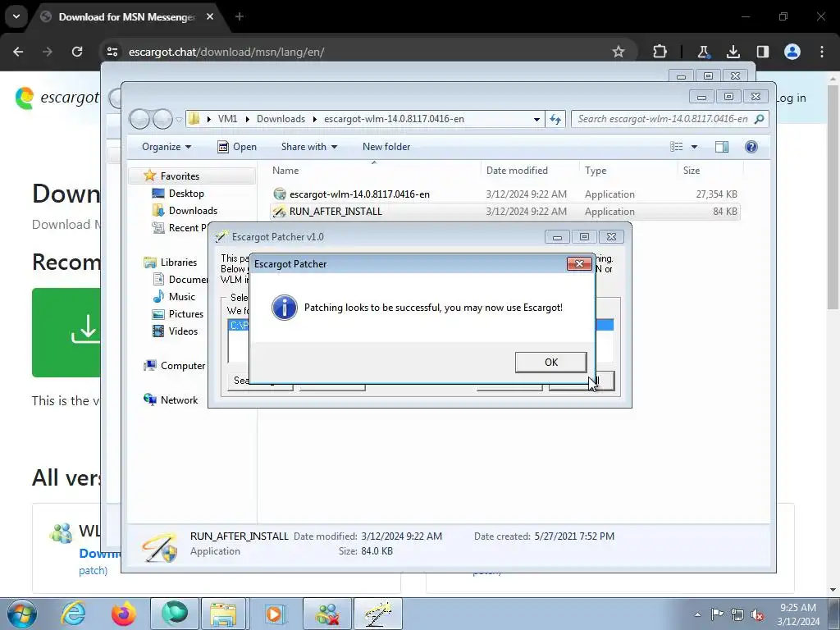Click the Chrome reload button

(x=77, y=52)
